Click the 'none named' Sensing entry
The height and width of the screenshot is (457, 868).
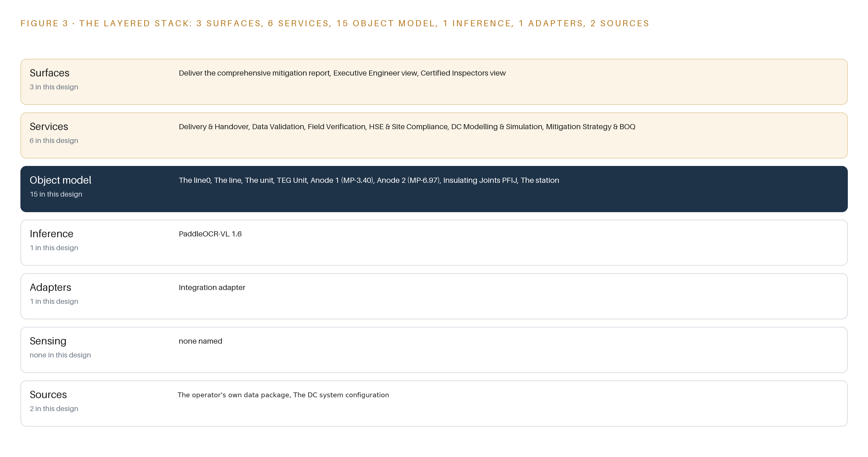[200, 341]
